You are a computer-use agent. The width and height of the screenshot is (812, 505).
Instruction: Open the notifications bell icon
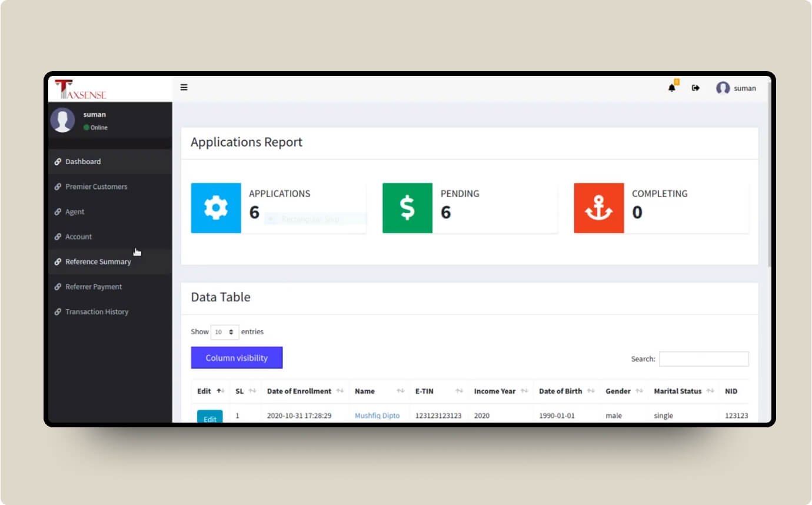coord(672,88)
